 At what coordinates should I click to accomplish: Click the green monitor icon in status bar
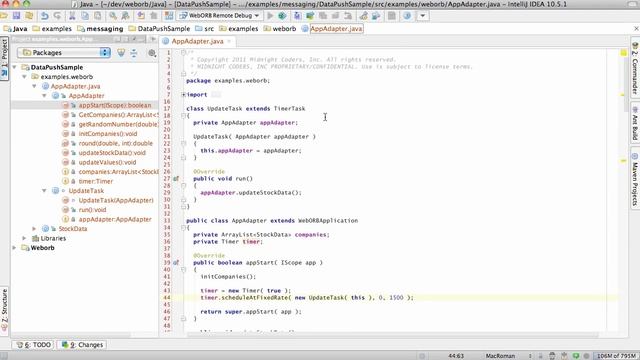576,356
